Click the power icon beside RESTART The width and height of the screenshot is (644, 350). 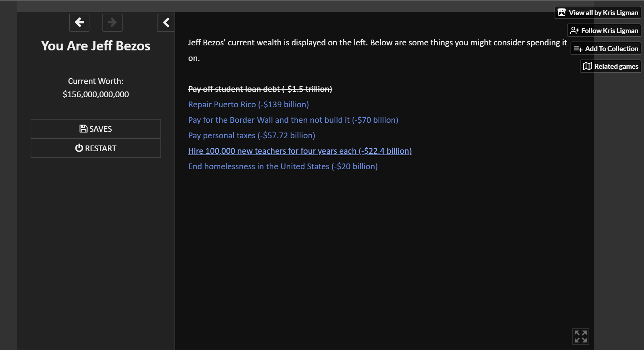(79, 148)
